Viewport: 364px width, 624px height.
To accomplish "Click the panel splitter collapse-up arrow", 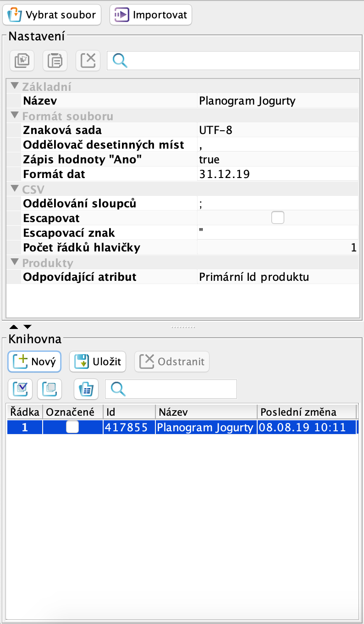I will 14,327.
